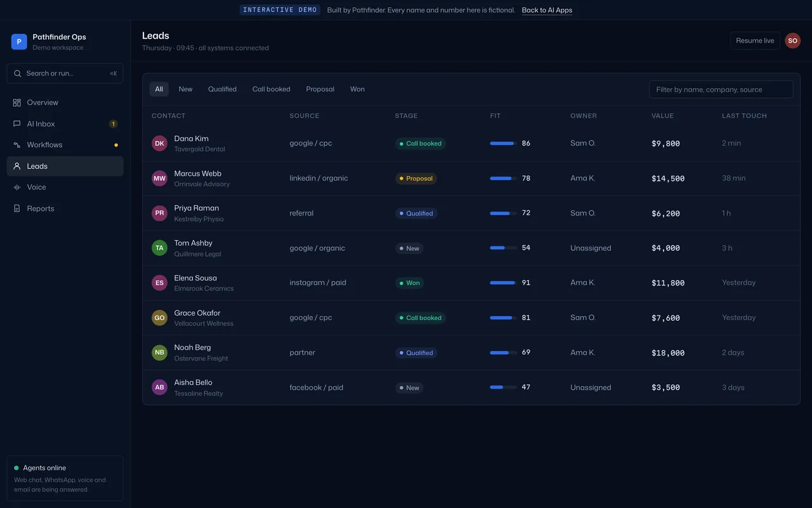Click Priya Raman's Qualified stage badge
The width and height of the screenshot is (812, 508).
point(416,213)
